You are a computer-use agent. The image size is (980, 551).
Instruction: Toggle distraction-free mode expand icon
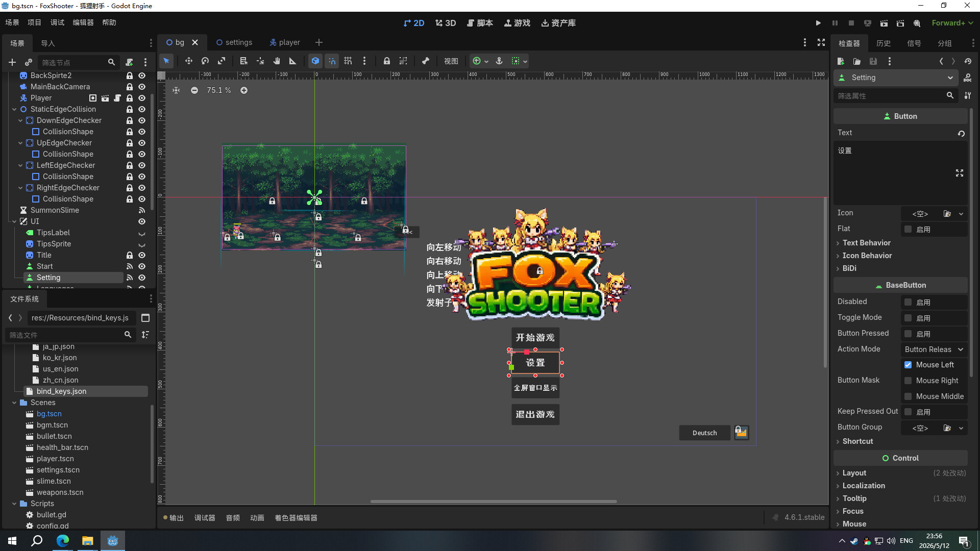click(x=821, y=42)
